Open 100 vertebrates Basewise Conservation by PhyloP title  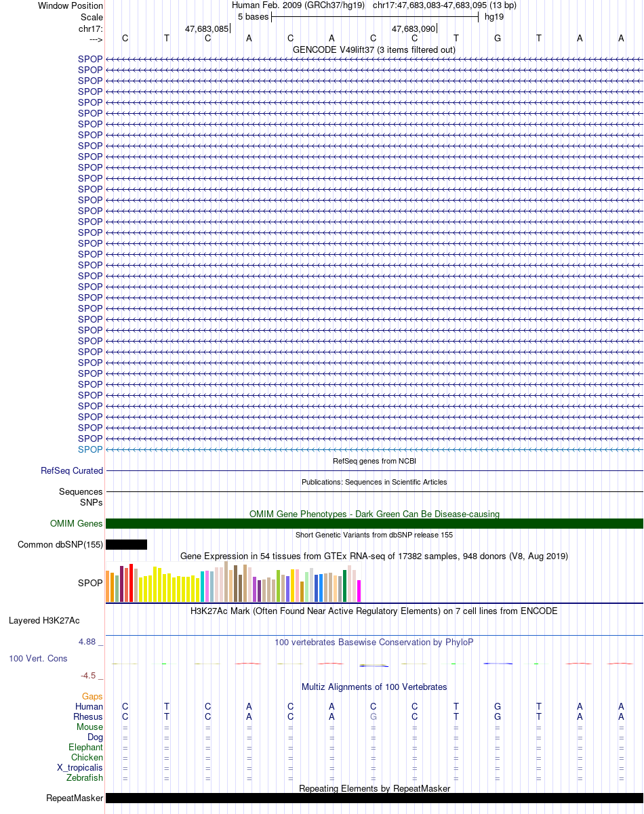click(374, 642)
